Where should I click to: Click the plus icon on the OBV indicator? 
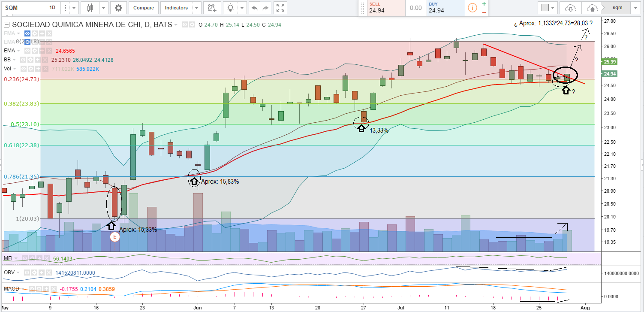pos(42,272)
